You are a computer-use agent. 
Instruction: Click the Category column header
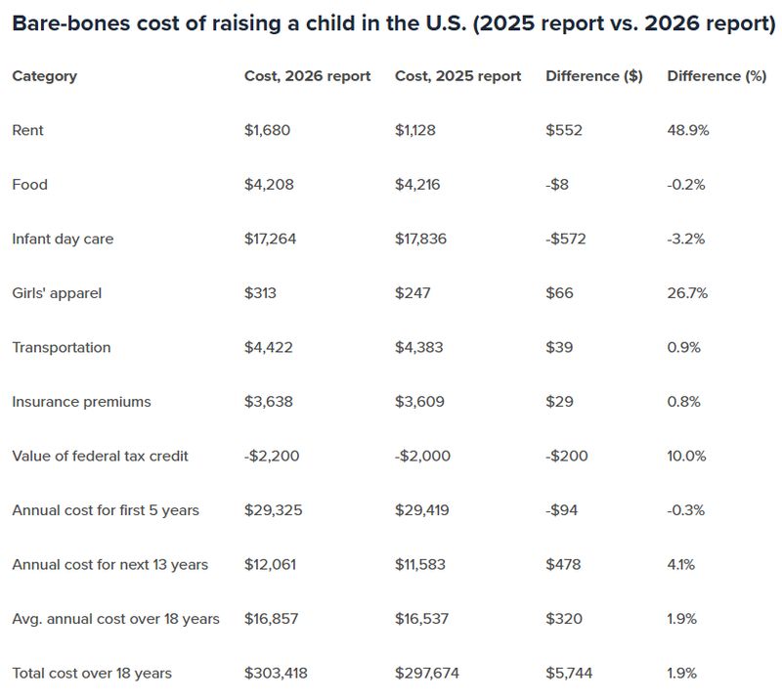tap(44, 76)
